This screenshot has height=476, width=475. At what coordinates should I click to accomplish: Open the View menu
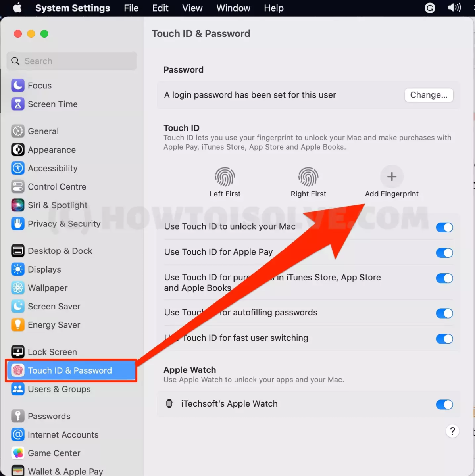click(x=192, y=8)
